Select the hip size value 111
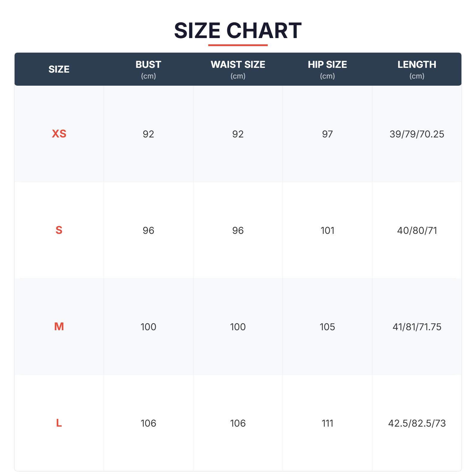The image size is (476, 476). pyautogui.click(x=327, y=423)
